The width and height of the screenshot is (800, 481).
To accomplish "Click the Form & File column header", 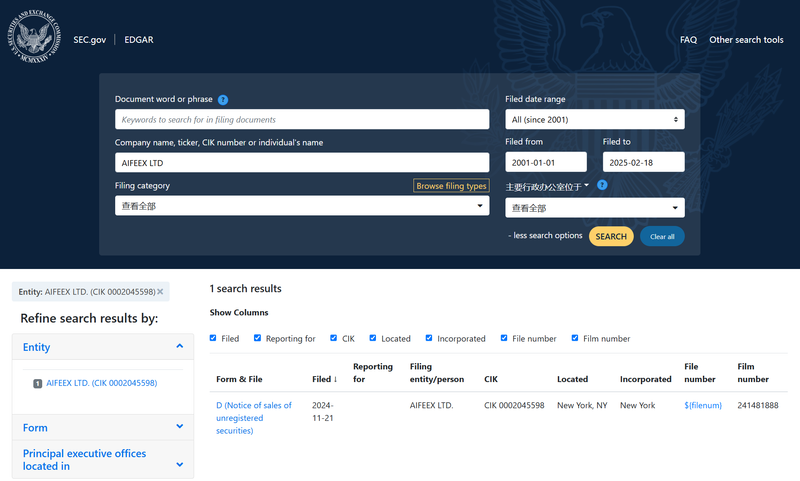I will 239,379.
